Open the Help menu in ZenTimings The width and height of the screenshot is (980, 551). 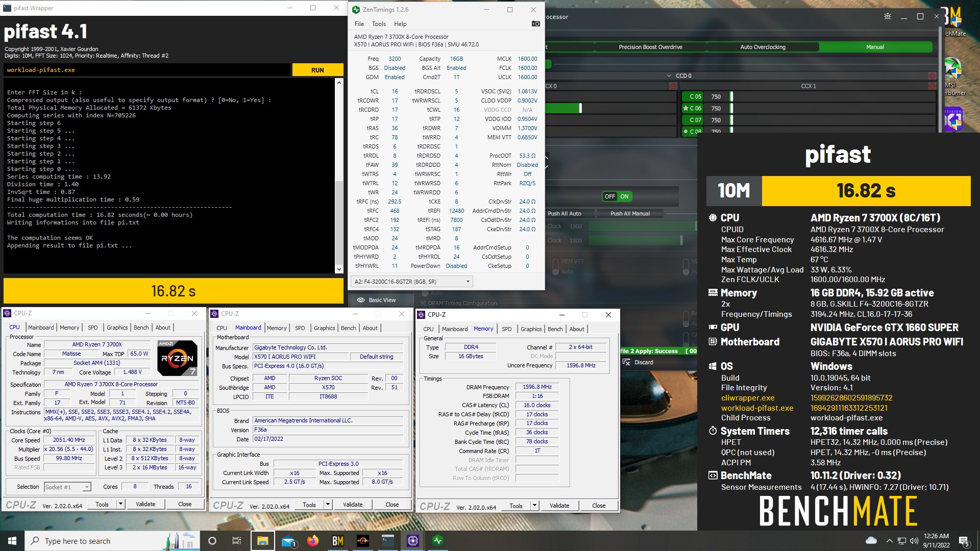pos(400,24)
